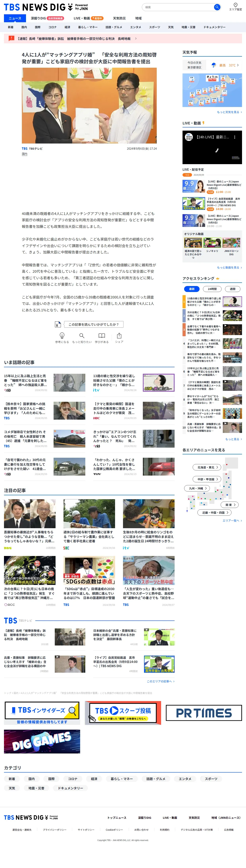The width and height of the screenshot is (246, 868).
Task: Expand the 関東 area button
Action: tap(230, 505)
